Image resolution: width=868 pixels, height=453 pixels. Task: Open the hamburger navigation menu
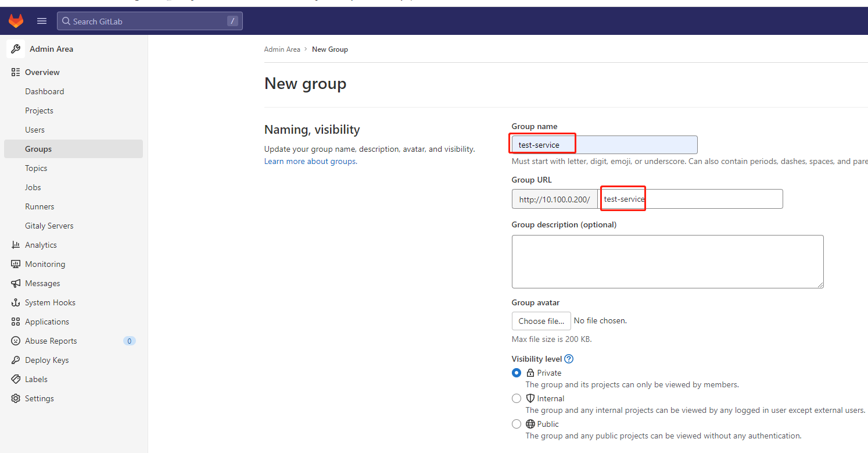[x=42, y=21]
